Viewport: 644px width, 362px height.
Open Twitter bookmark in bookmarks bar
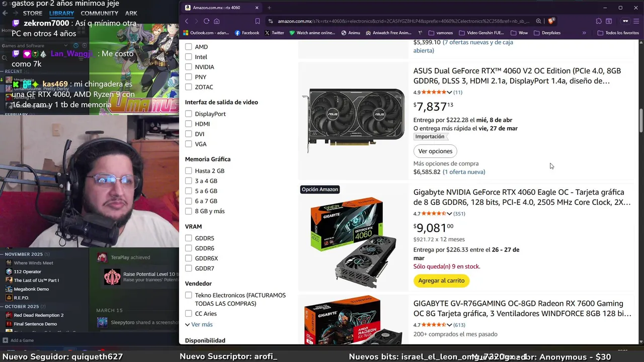click(274, 33)
